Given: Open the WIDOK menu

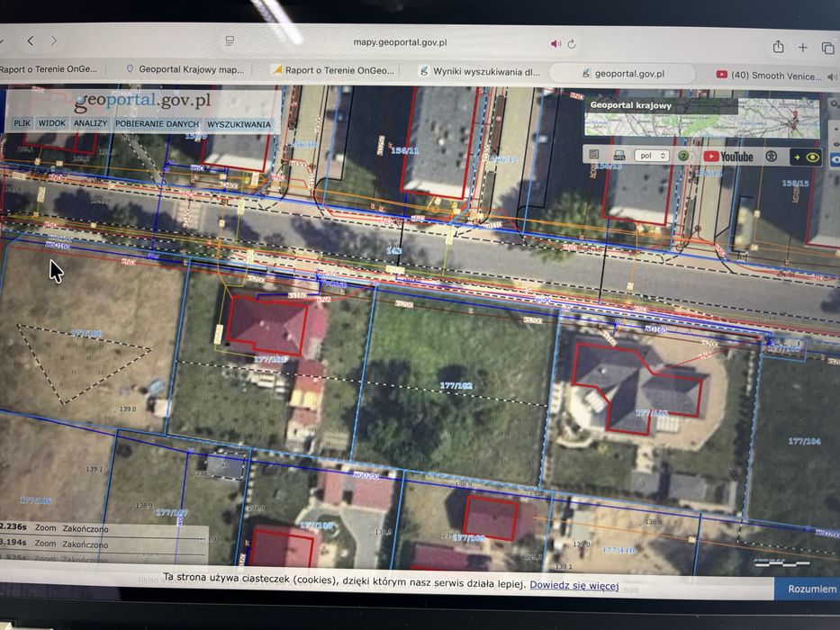Looking at the screenshot, I should point(52,123).
